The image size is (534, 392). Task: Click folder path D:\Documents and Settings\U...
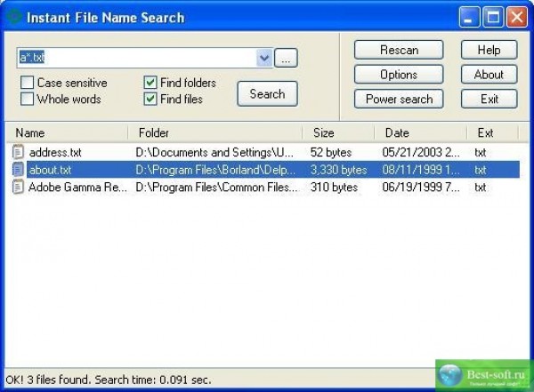pos(214,153)
